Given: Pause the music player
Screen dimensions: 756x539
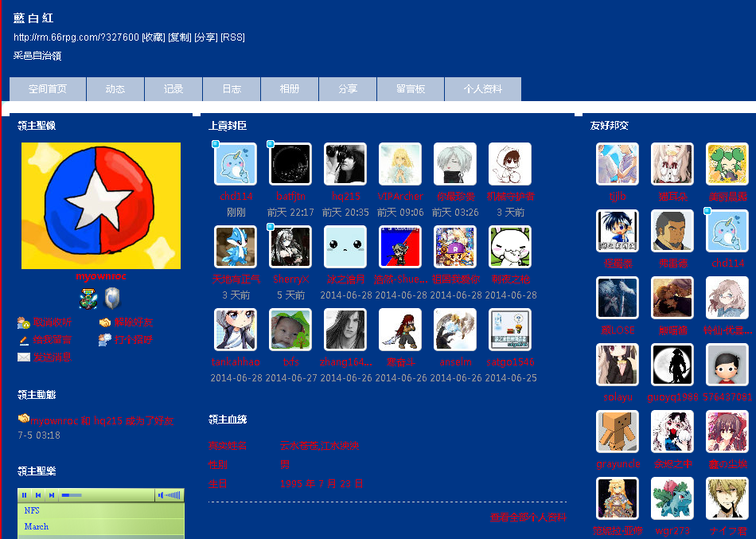Looking at the screenshot, I should (24, 495).
